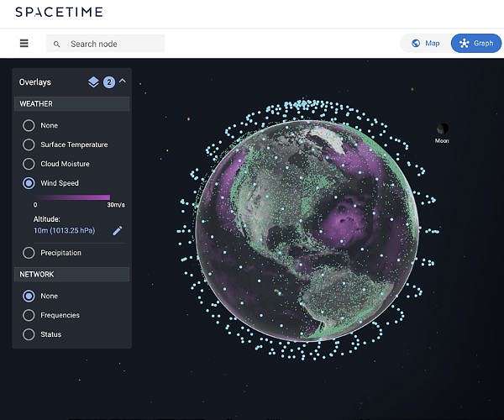Image resolution: width=504 pixels, height=420 pixels.
Task: Click the overlays layers icon
Action: pyautogui.click(x=93, y=81)
